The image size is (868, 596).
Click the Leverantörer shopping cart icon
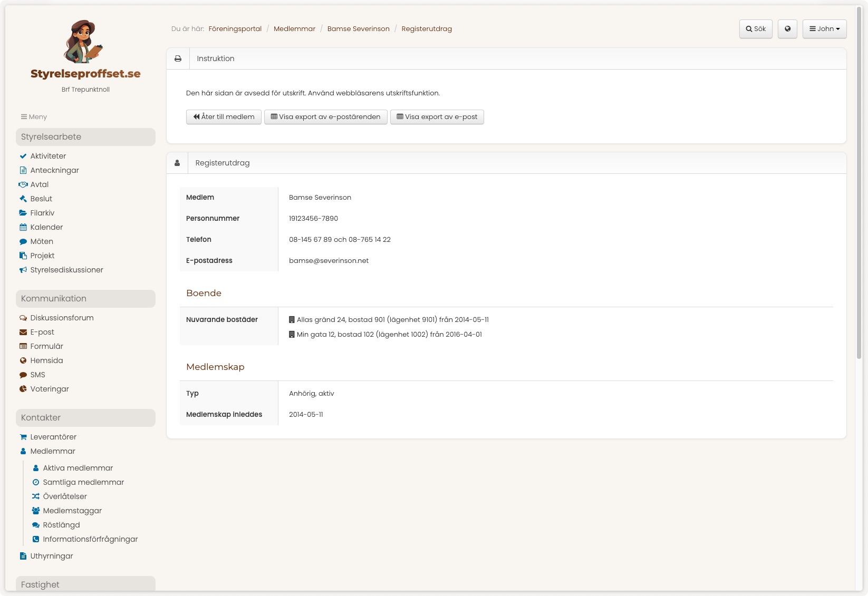tap(23, 437)
